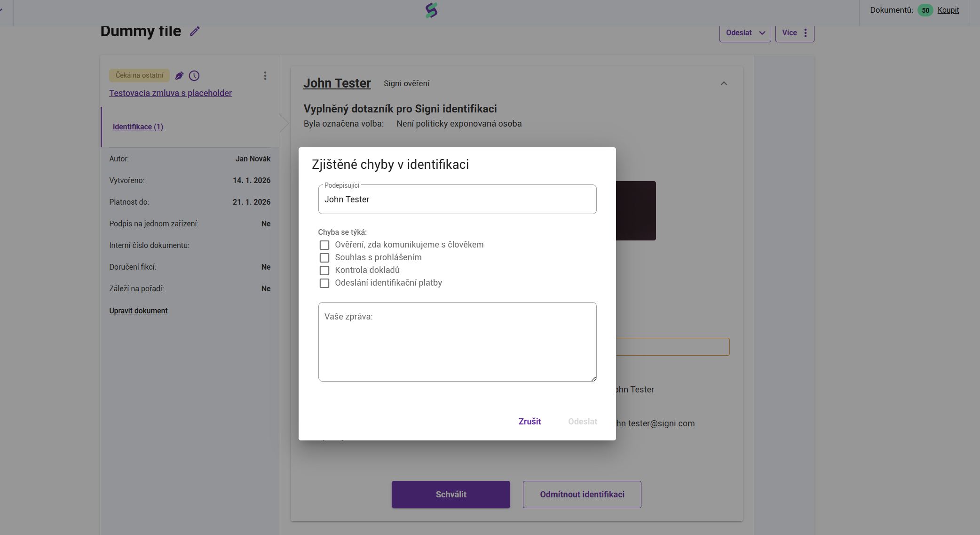
Task: Click the clock history icon in sidebar
Action: (x=194, y=76)
